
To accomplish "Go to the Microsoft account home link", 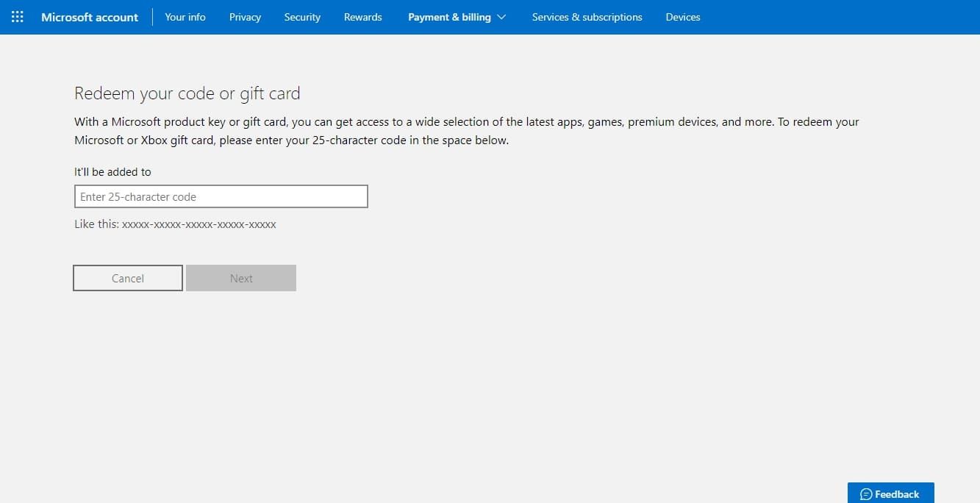I will point(90,17).
